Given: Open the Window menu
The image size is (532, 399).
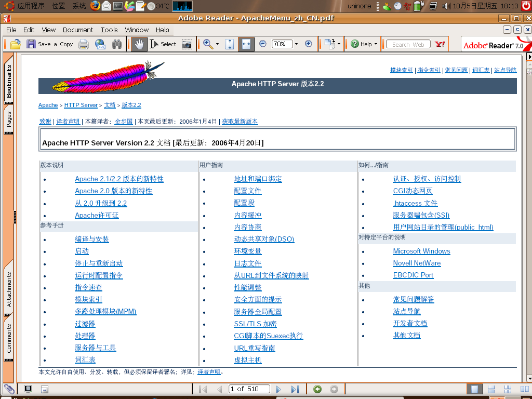Looking at the screenshot, I should [137, 30].
